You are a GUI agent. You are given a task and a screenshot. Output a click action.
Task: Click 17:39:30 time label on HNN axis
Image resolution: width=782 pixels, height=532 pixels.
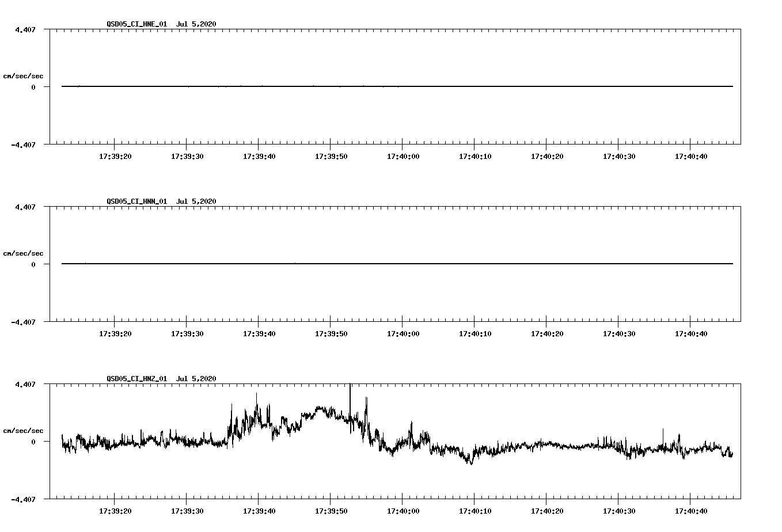[187, 333]
